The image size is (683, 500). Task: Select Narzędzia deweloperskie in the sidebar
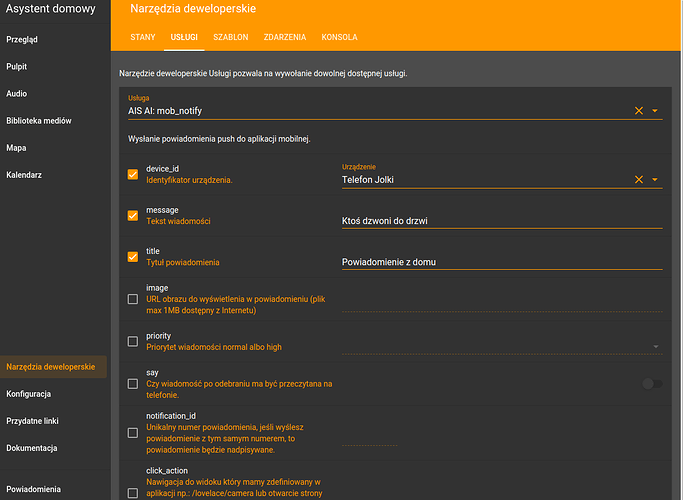51,367
